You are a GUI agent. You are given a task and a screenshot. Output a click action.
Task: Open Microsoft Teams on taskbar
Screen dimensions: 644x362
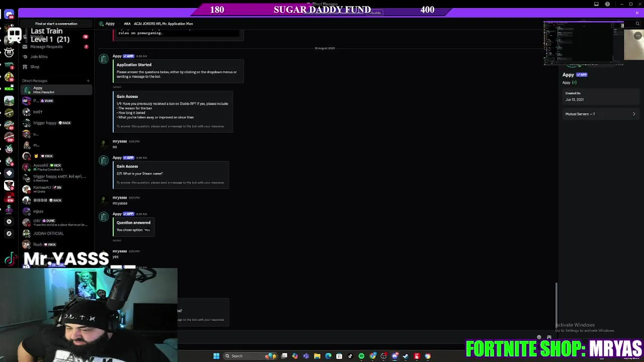coord(306,356)
